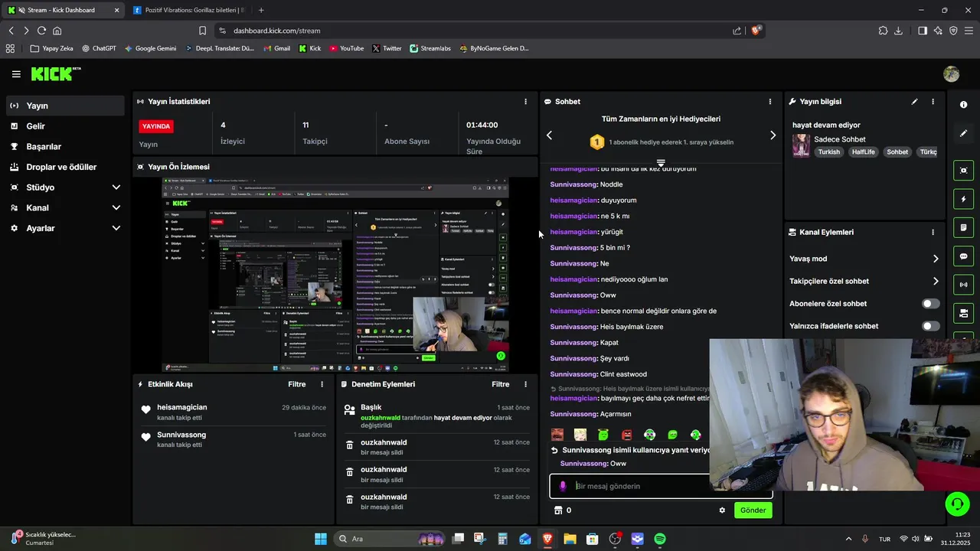Open the chat settings gear icon
Viewport: 980px width, 551px height.
coord(722,510)
